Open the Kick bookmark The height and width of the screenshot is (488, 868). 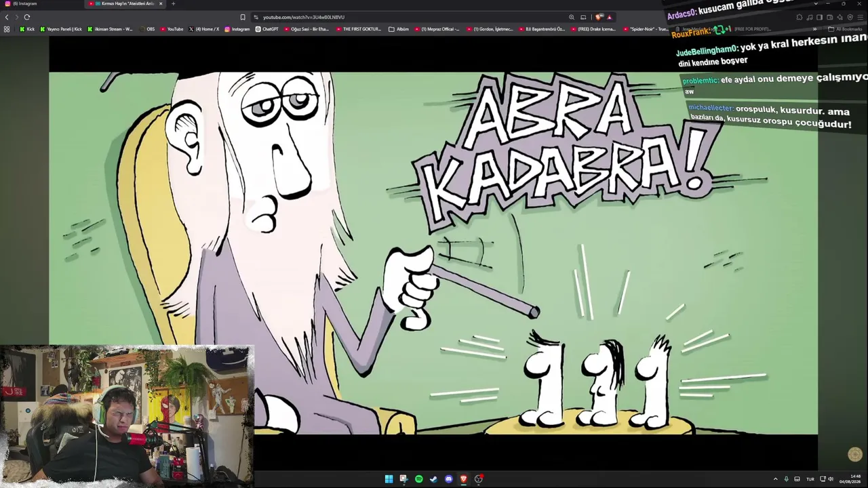point(27,29)
